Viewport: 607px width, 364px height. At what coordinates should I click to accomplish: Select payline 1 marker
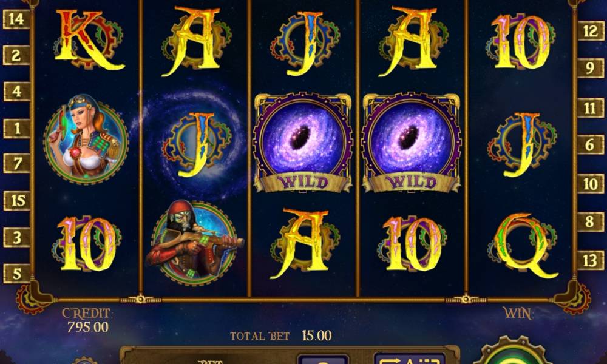16,128
